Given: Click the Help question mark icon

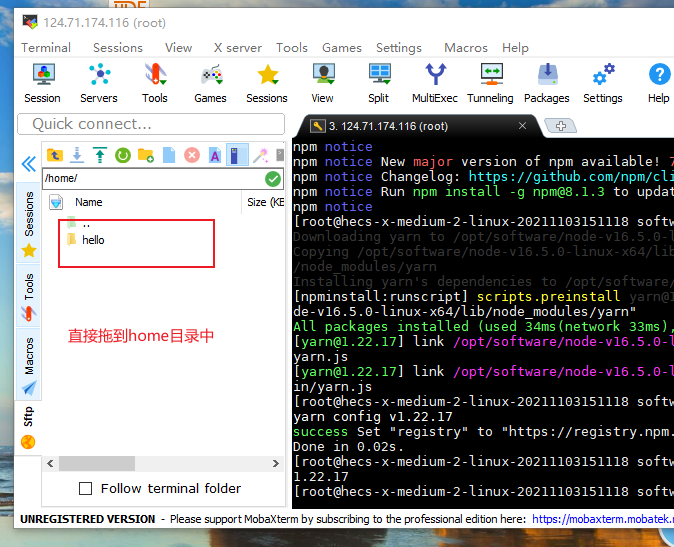Looking at the screenshot, I should click(659, 83).
